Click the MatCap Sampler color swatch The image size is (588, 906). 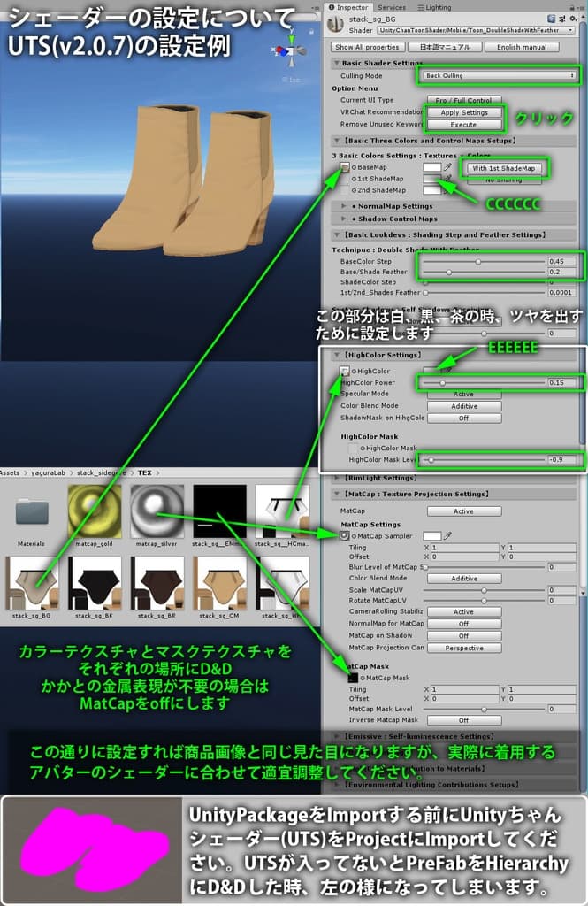[x=432, y=535]
